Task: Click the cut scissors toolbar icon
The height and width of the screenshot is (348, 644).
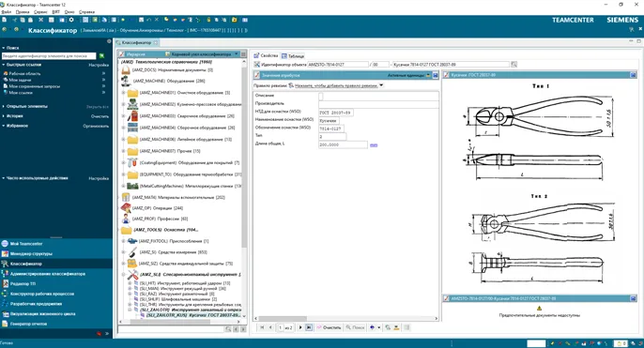Action: (x=14, y=20)
